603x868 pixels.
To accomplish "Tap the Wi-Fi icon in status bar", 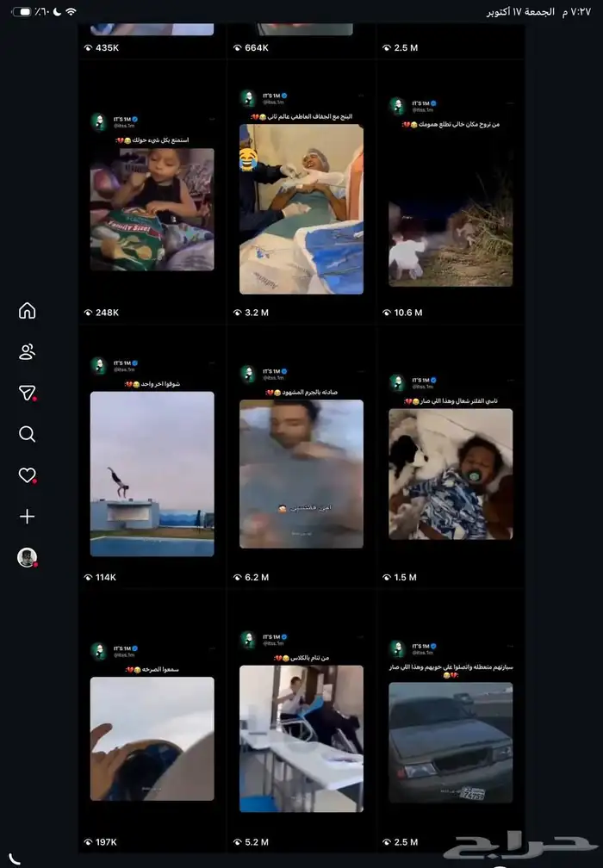I will click(71, 12).
